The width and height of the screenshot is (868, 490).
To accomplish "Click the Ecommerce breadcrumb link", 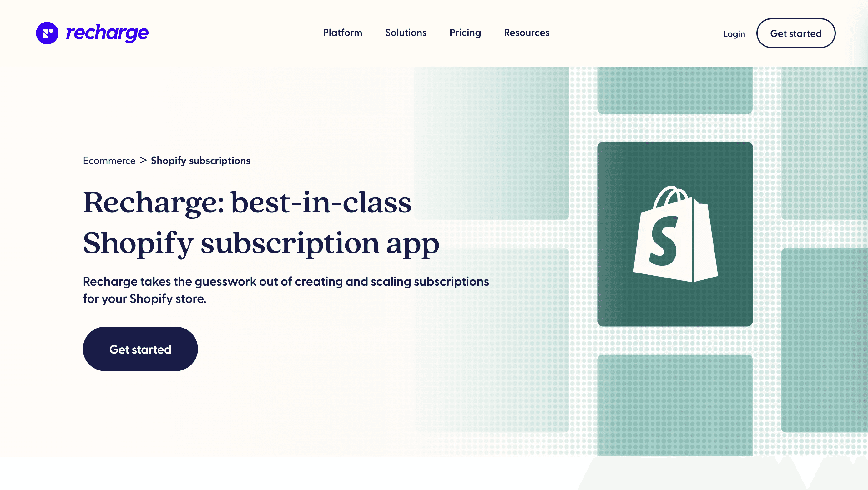I will (x=109, y=161).
